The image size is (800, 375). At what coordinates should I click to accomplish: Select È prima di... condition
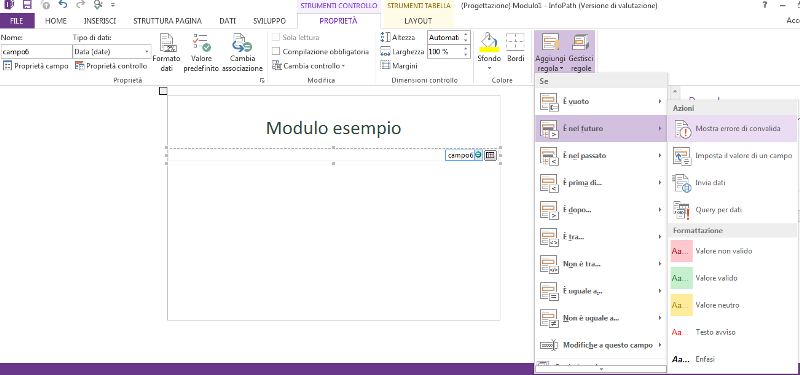(601, 183)
